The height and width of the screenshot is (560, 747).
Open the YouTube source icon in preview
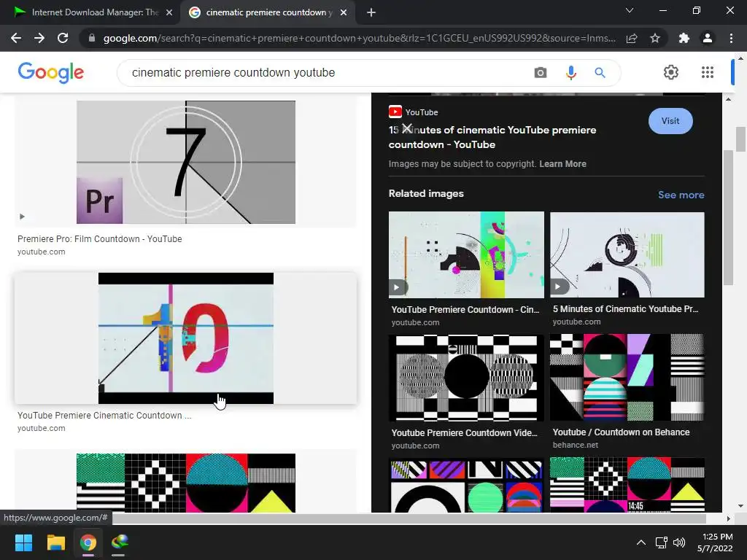[x=395, y=112]
